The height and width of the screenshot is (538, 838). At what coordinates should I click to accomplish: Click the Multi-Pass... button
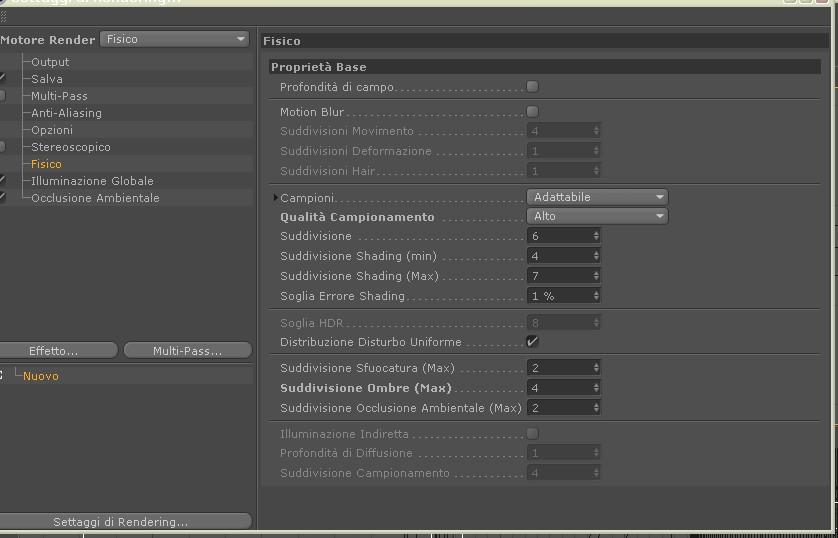188,350
